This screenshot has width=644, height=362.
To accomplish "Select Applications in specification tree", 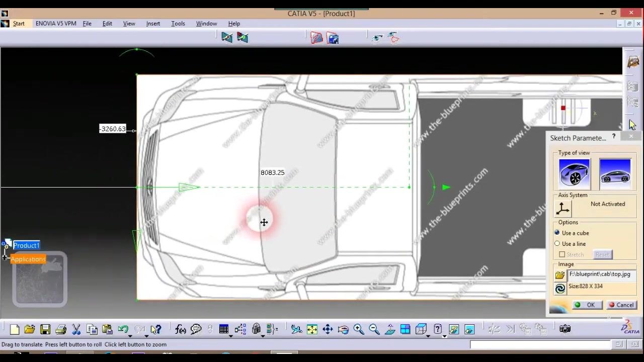I will point(28,259).
